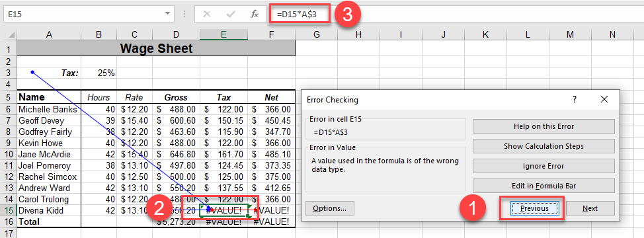Click Rachel Simcox name cell
644x238 pixels.
(x=49, y=177)
